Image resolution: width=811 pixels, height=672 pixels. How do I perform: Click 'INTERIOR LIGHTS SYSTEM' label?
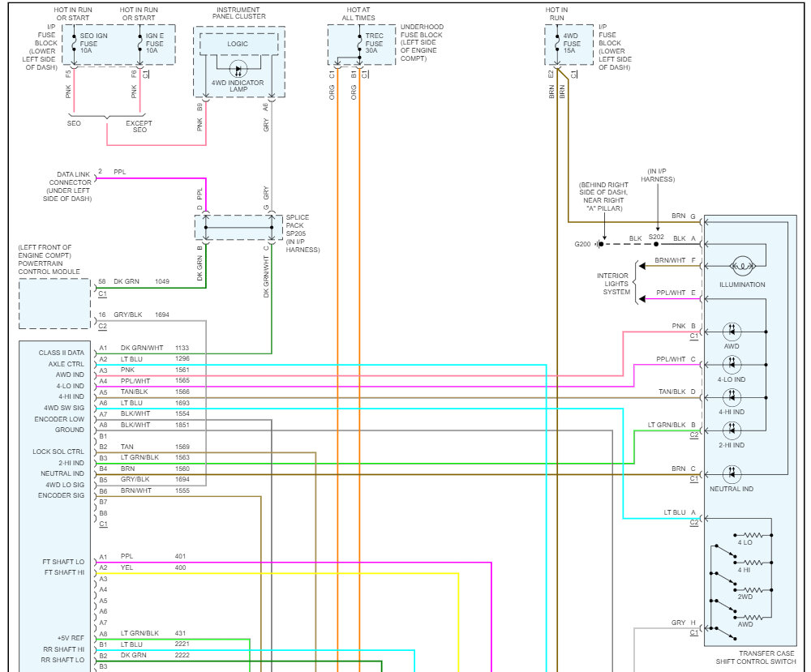point(613,284)
